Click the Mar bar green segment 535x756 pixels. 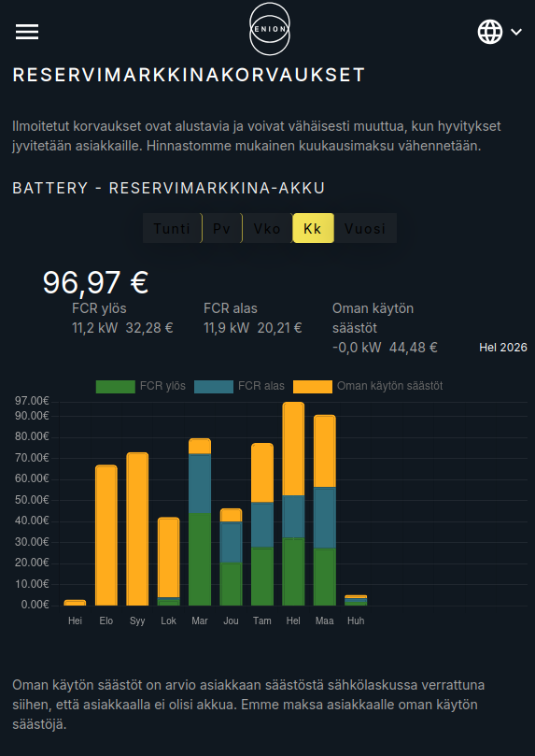pyautogui.click(x=200, y=559)
